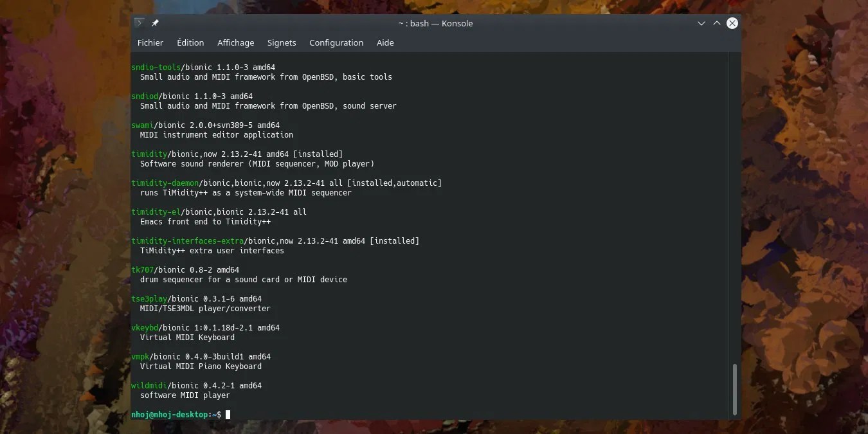Open the Signets menu

pyautogui.click(x=282, y=42)
